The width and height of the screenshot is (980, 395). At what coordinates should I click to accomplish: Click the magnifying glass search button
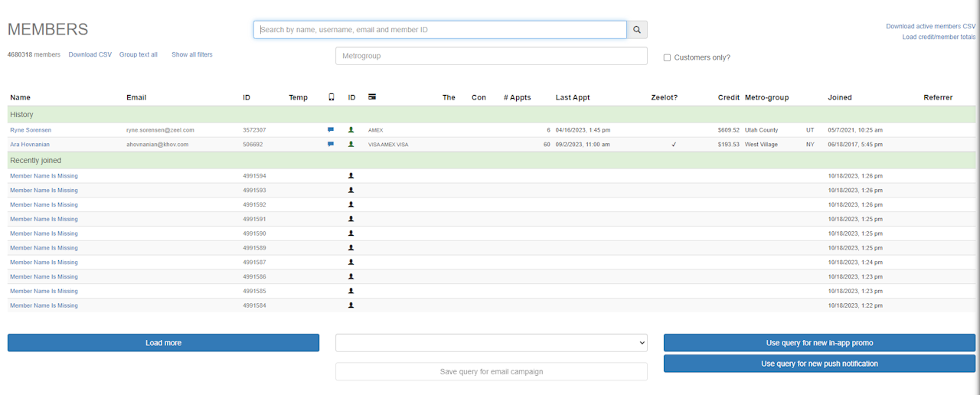click(637, 30)
